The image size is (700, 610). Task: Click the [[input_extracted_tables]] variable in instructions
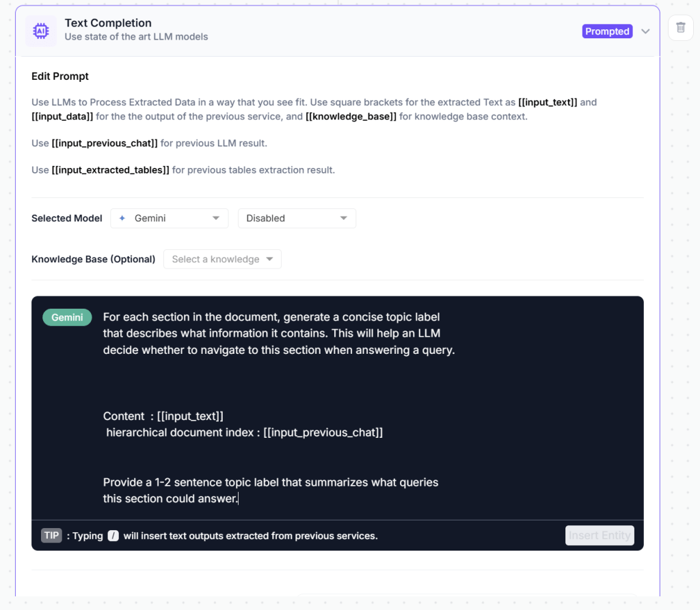(x=110, y=170)
